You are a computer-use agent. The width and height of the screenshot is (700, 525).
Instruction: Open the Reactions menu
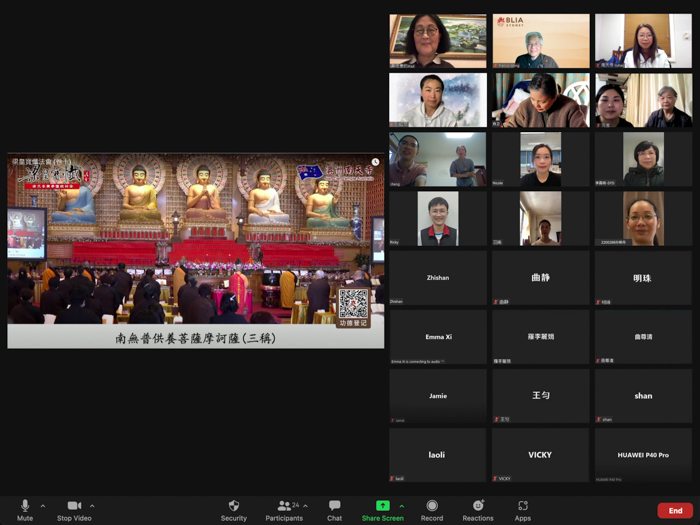tap(478, 510)
